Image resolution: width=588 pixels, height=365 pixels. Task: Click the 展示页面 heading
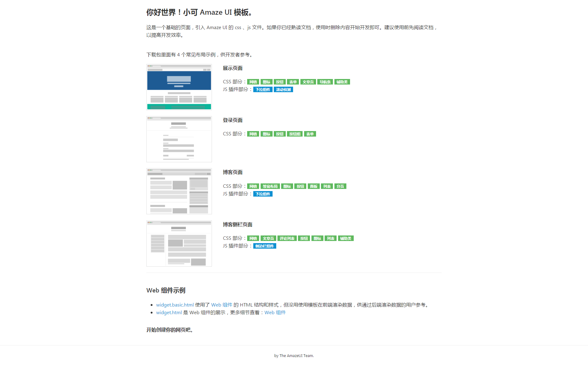point(233,68)
